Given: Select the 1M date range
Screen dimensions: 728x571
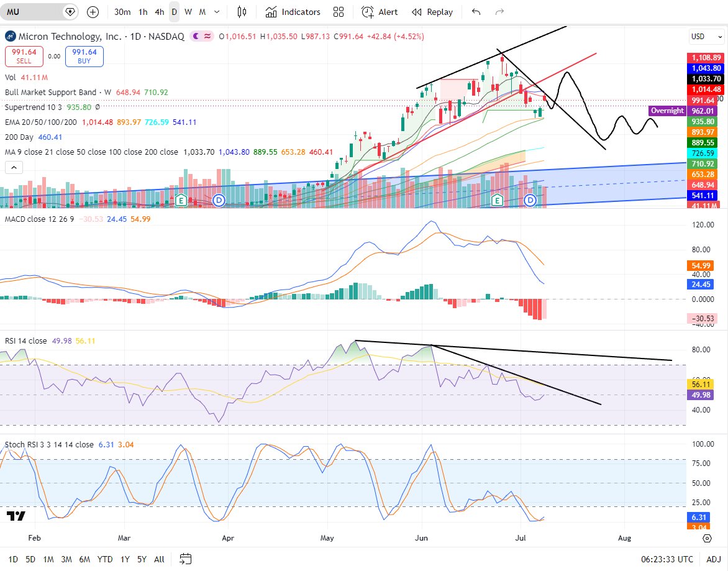Looking at the screenshot, I should click(x=48, y=559).
